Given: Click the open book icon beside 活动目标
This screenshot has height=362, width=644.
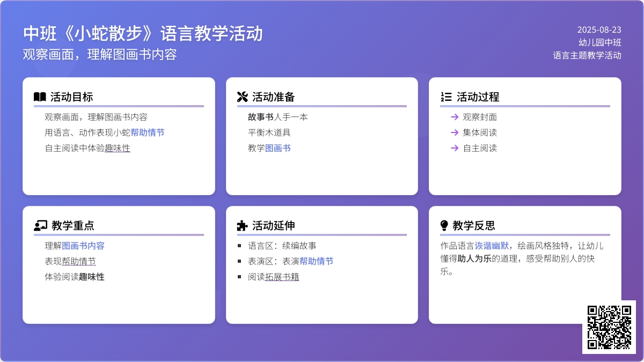Looking at the screenshot, I should 40,97.
